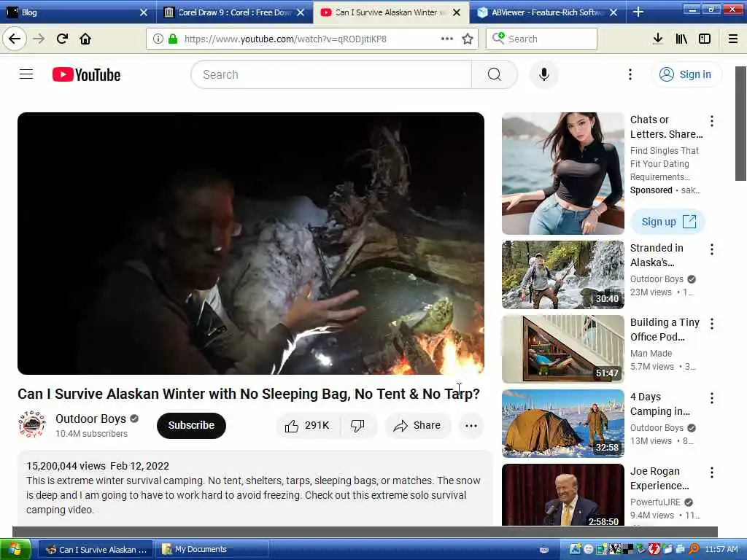Show site information via the info icon
Image resolution: width=747 pixels, height=560 pixels.
click(x=158, y=39)
